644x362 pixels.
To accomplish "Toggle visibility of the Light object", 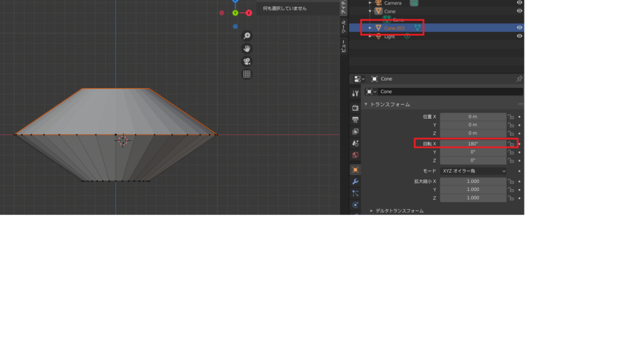I will point(519,36).
